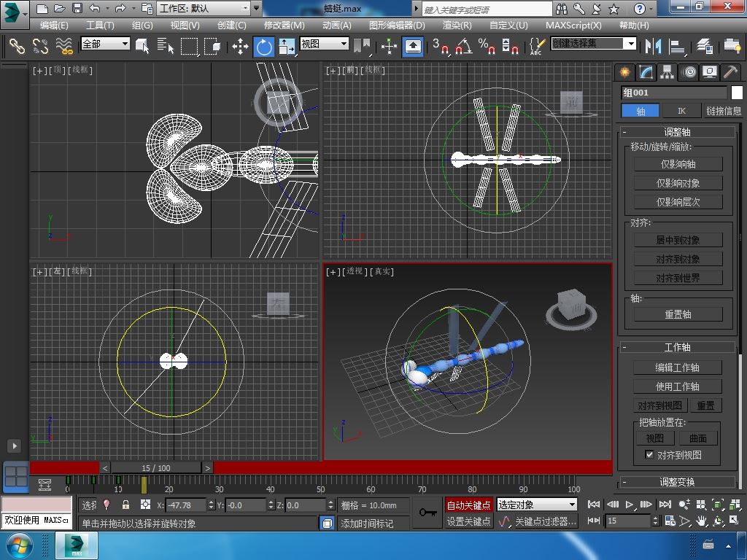
Task: Open the workspace dropdown 工作区: 默认
Action: click(x=204, y=8)
